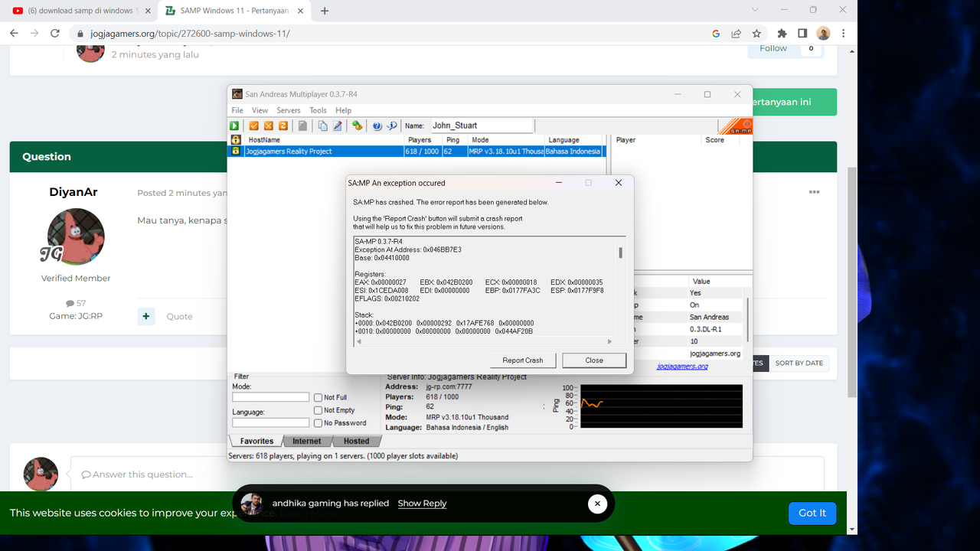980x551 pixels.
Task: Click the Mode filter input field
Action: click(x=271, y=397)
